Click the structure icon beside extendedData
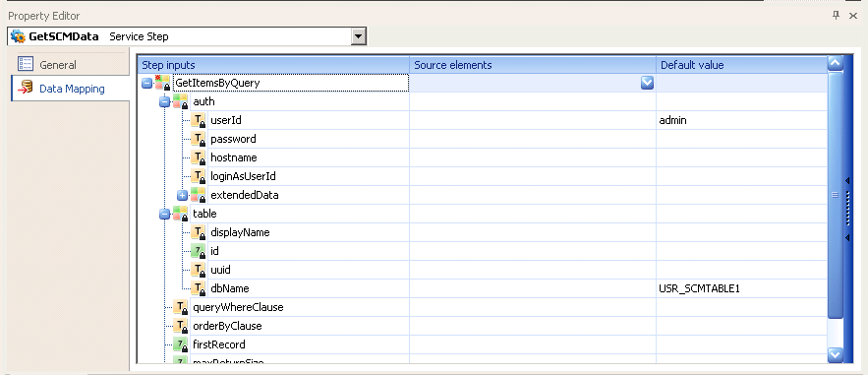This screenshot has width=868, height=375. 199,195
